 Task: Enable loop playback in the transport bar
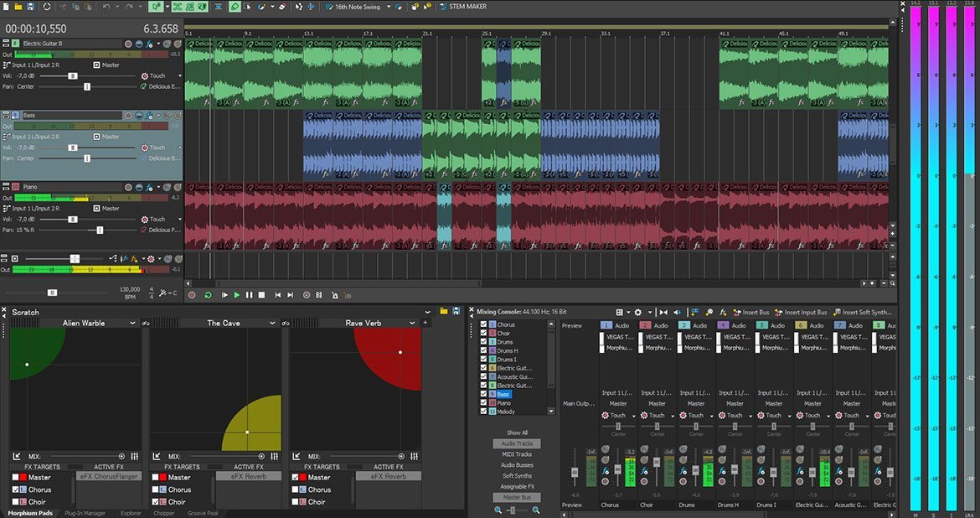point(208,294)
